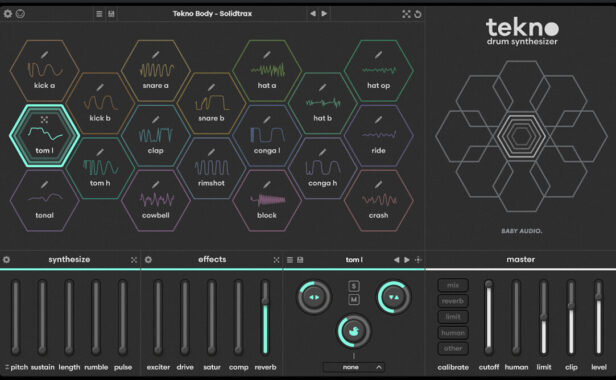Select the clap drum pad
Screen dimensions: 616x380
[156, 136]
